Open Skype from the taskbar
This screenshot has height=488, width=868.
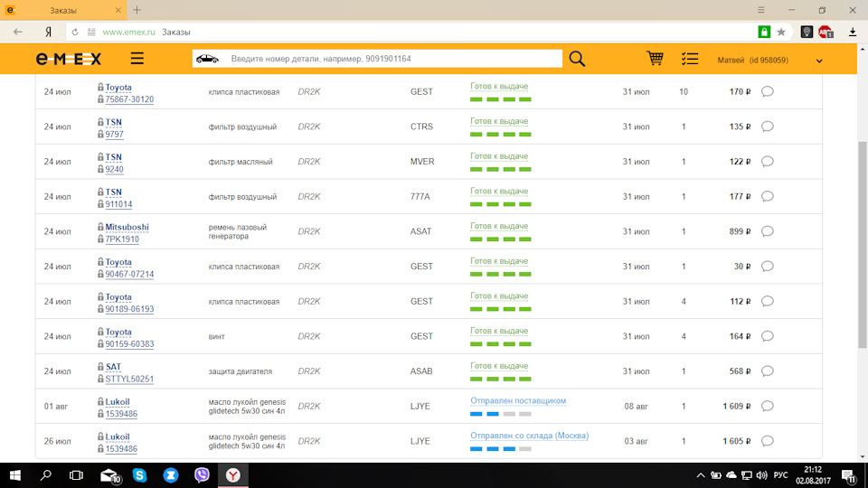pyautogui.click(x=139, y=475)
